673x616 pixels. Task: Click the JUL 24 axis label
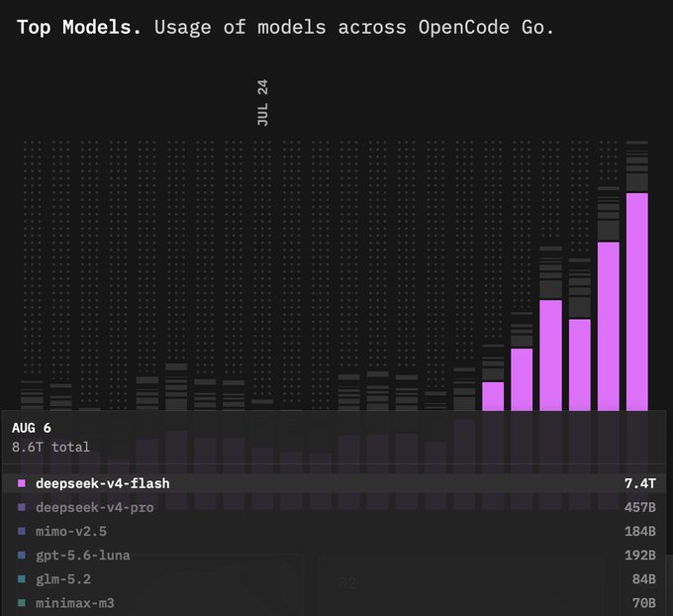coord(262,103)
